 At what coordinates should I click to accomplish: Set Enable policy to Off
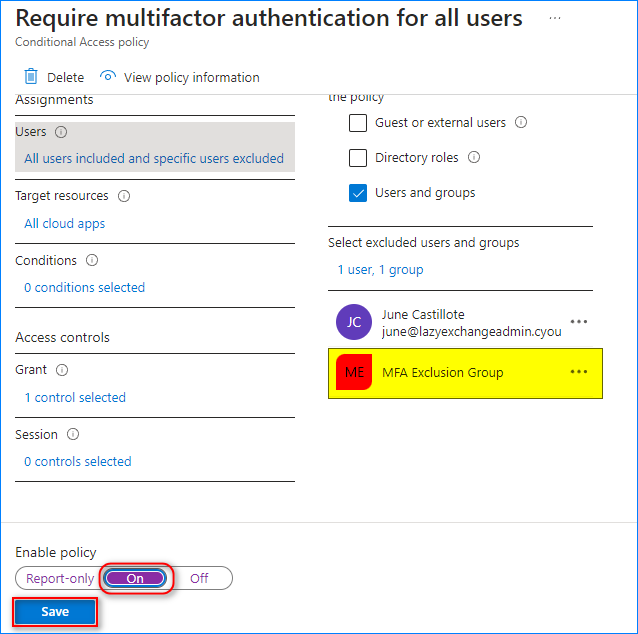point(199,578)
